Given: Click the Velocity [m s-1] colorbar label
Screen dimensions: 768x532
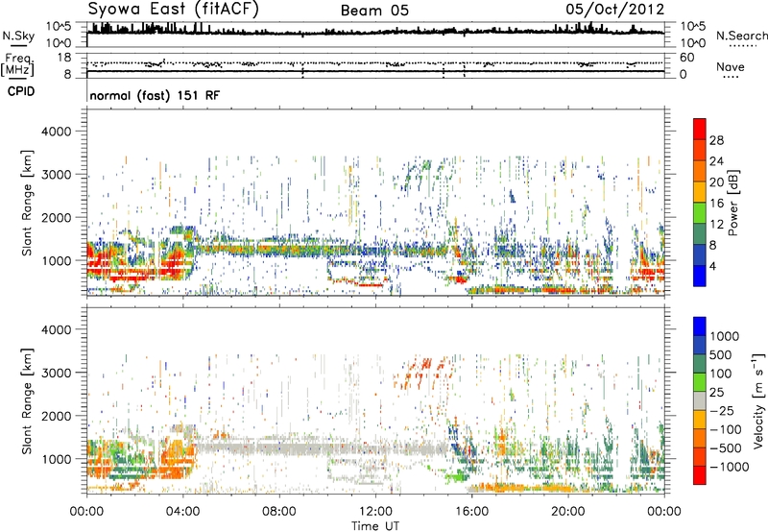Looking at the screenshot, I should 758,400.
